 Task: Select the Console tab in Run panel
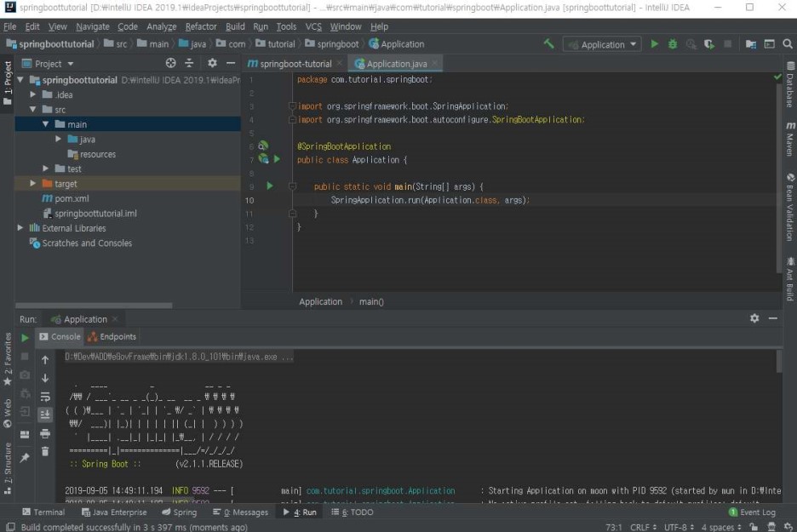tap(60, 336)
